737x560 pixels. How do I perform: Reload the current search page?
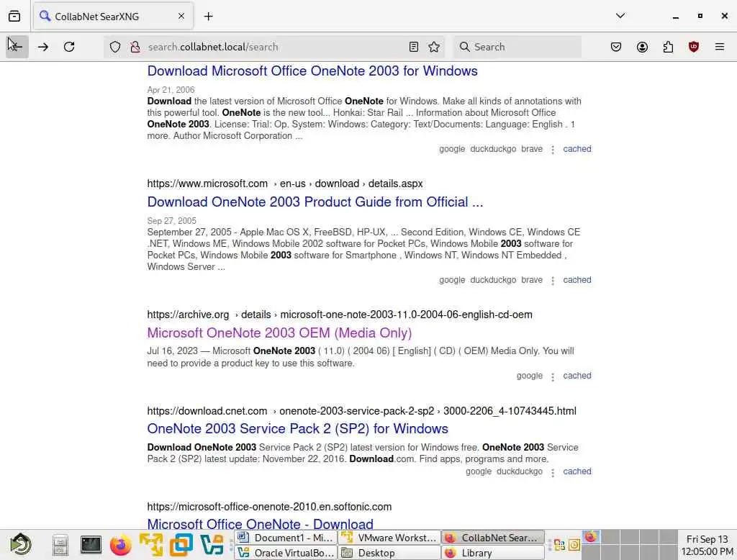pos(69,47)
